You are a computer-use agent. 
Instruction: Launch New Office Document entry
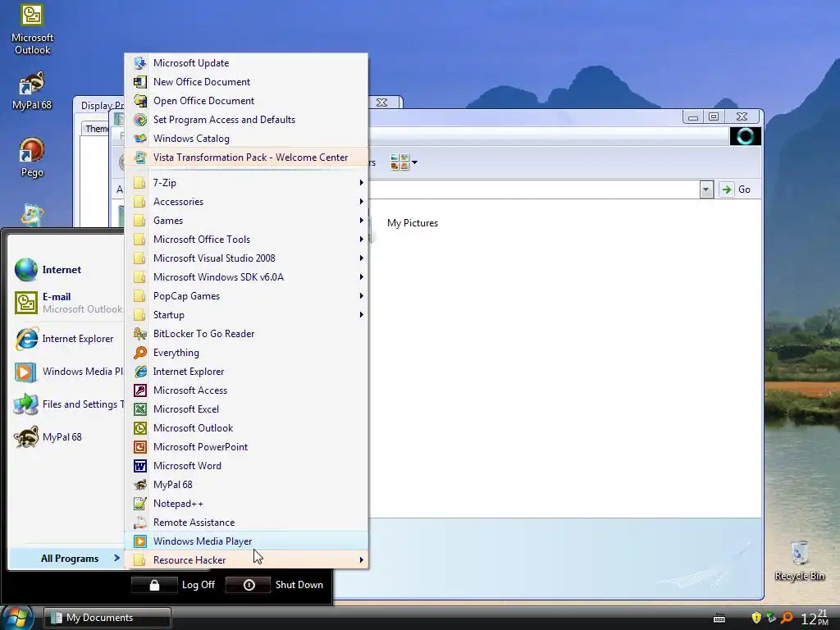click(246, 82)
